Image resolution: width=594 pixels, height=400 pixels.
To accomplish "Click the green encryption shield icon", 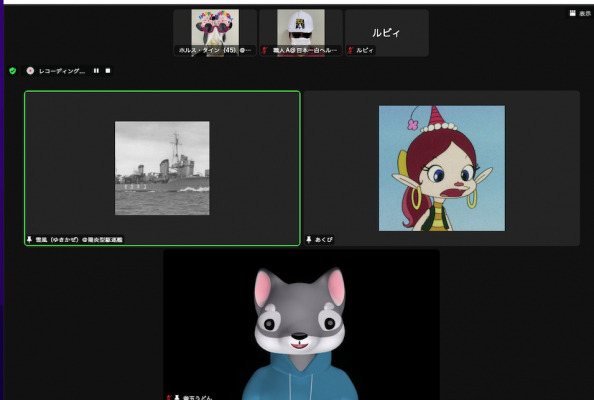I will click(13, 71).
